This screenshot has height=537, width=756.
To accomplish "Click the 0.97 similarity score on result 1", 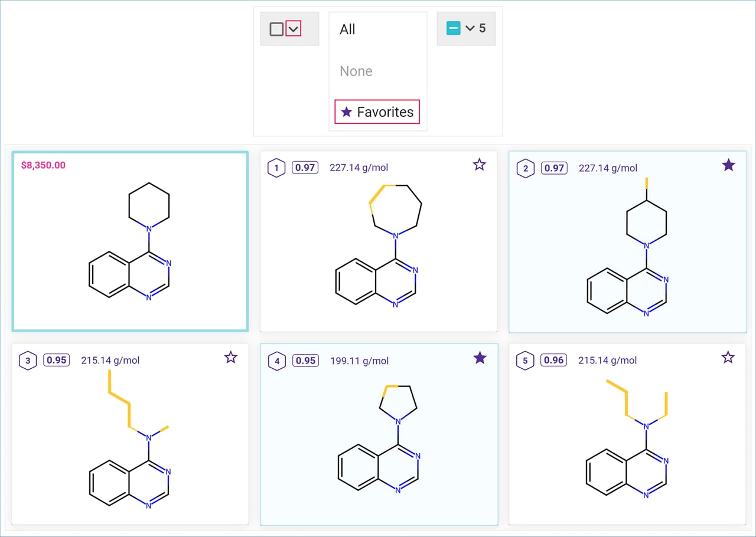I will point(305,168).
